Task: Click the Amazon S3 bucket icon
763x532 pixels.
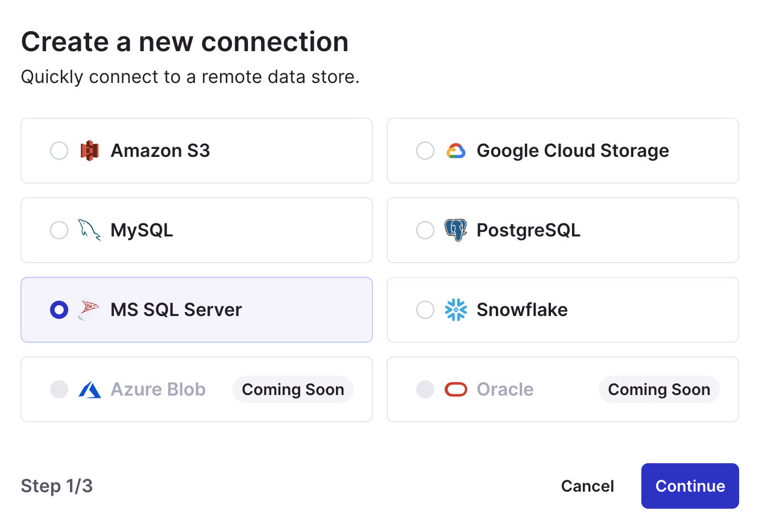Action: (x=89, y=151)
